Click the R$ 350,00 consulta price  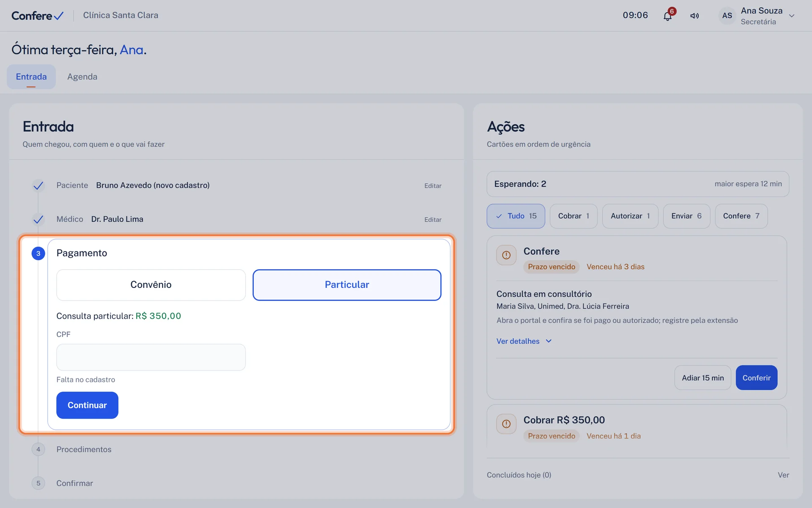tap(158, 316)
